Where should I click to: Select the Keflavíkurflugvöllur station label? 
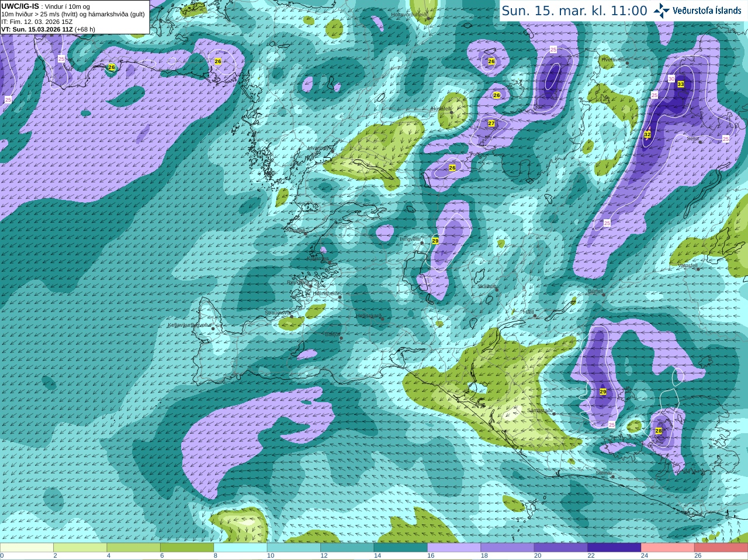coord(189,325)
